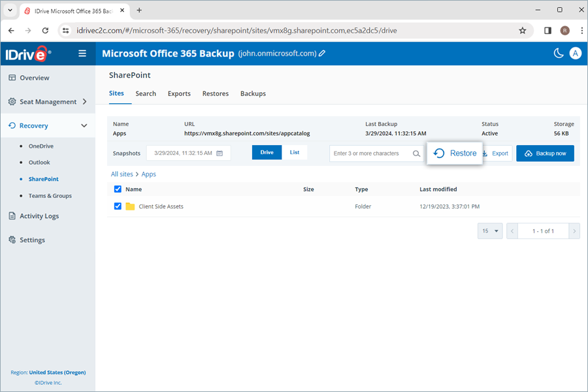Go back via All sites breadcrumb

[122, 174]
